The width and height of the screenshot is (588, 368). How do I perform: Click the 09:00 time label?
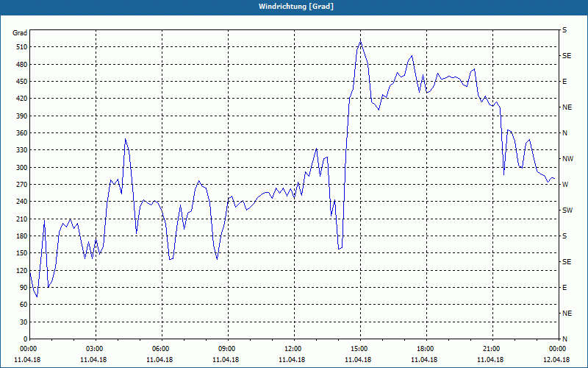[228, 349]
